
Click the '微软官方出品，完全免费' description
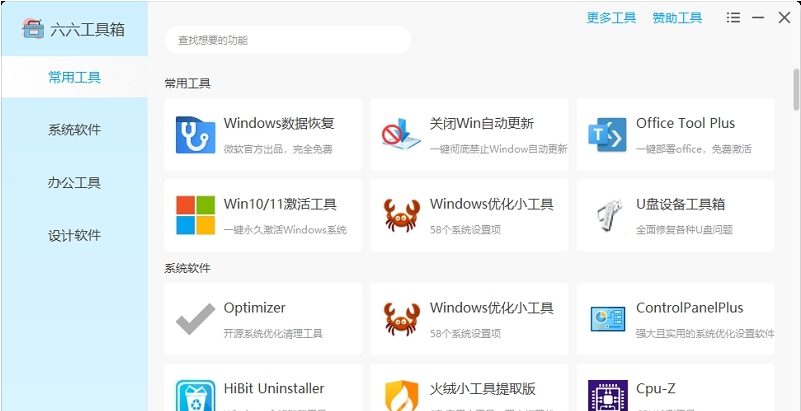click(278, 150)
